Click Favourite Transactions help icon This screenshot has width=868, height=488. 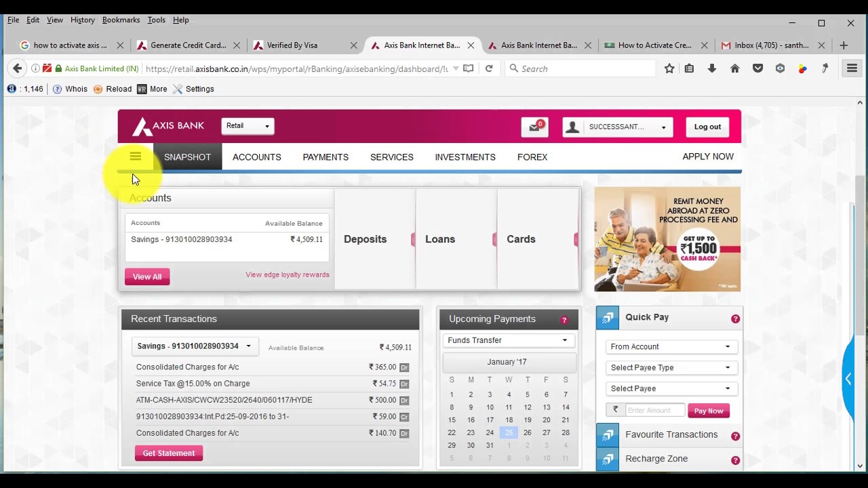coord(735,436)
